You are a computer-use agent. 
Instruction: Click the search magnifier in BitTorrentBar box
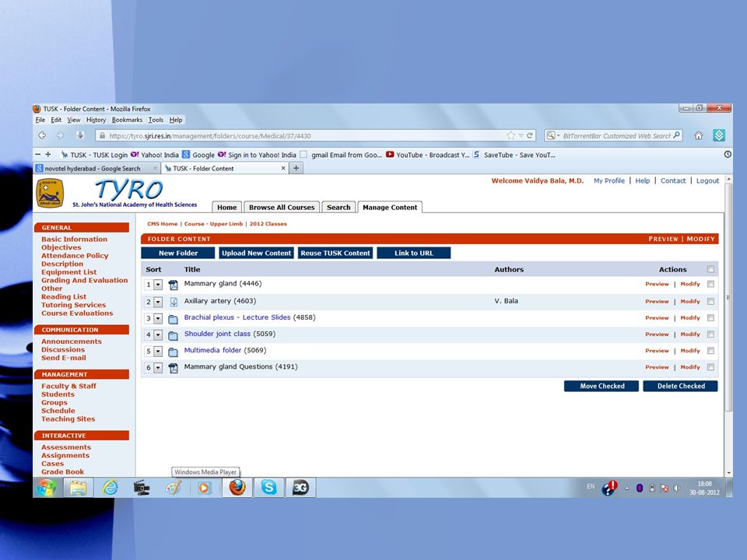coord(676,135)
